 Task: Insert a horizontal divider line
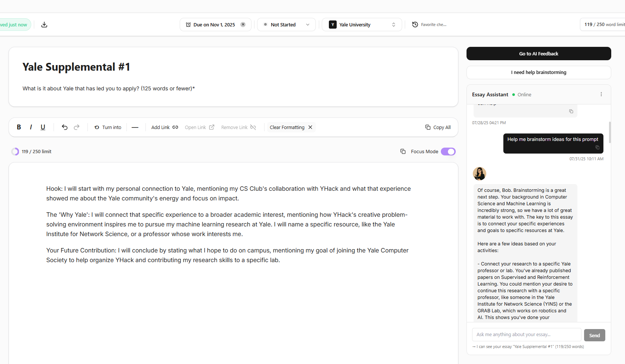coord(135,127)
